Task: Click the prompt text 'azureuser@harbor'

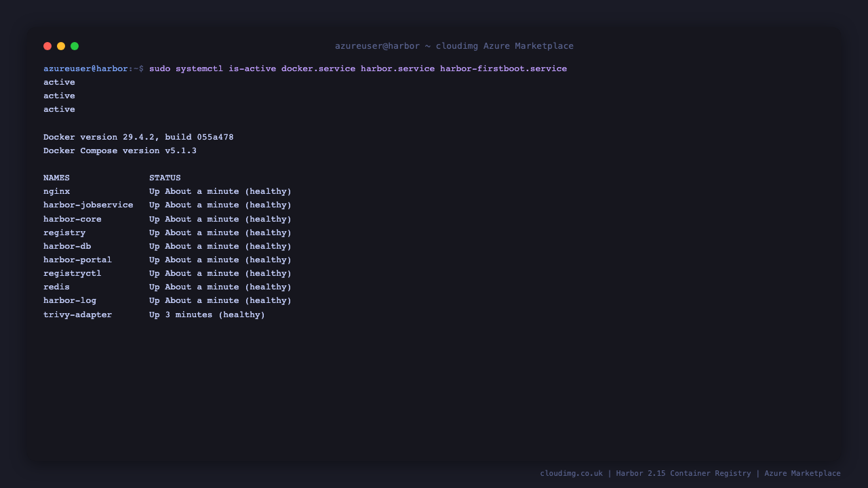Action: coord(85,68)
